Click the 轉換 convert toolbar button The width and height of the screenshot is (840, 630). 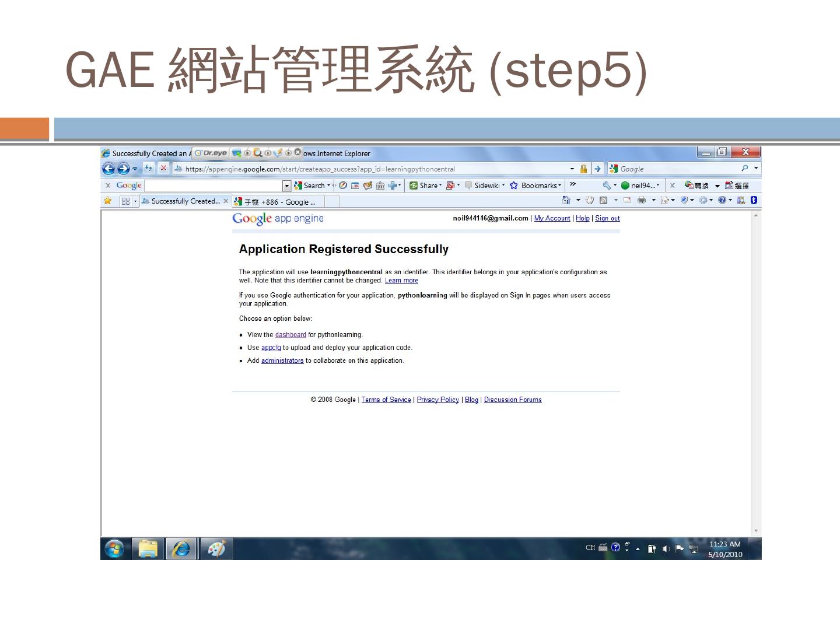697,185
